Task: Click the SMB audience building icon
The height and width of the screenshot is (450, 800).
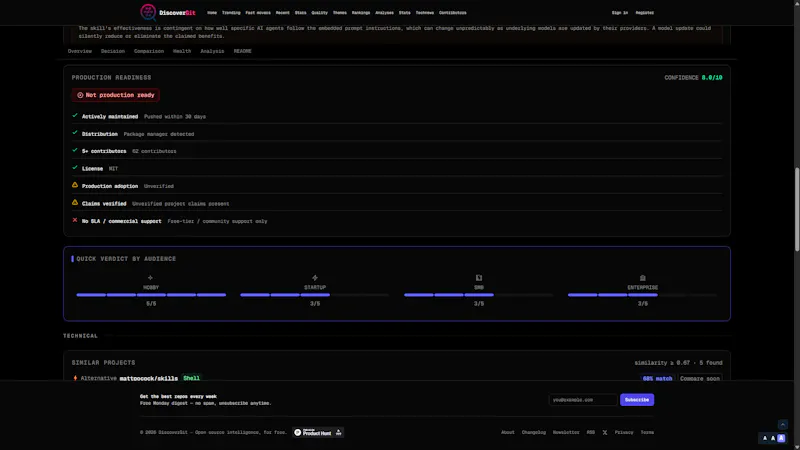Action: coord(479,278)
